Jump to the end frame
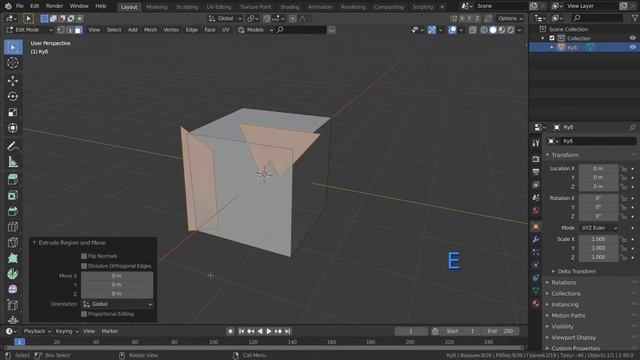Image resolution: width=640 pixels, height=360 pixels. tap(288, 331)
